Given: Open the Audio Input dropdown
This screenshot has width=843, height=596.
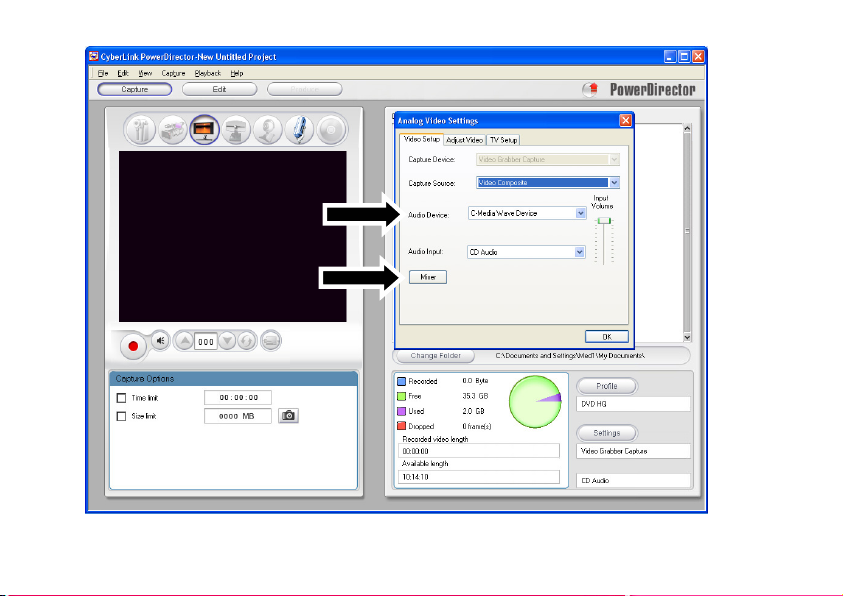Looking at the screenshot, I should coord(580,252).
